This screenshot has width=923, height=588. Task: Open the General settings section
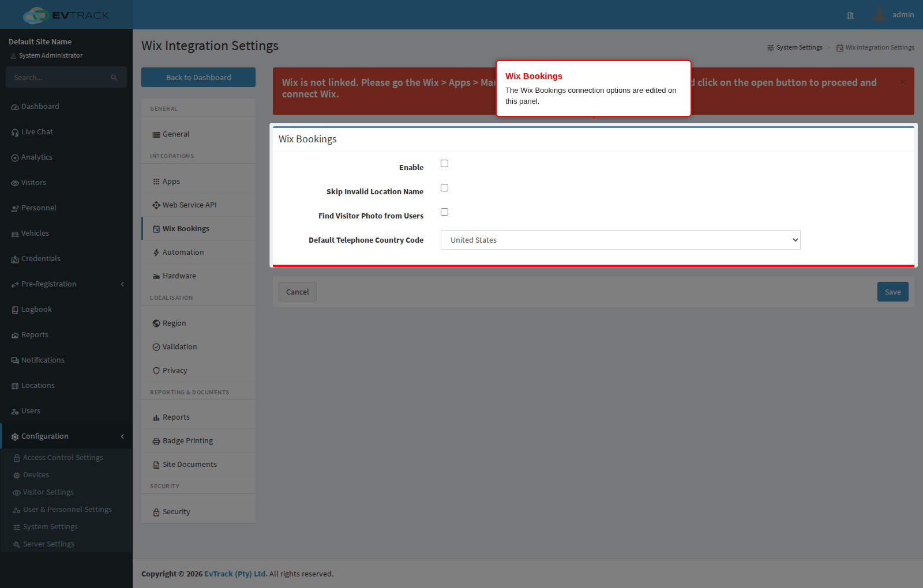pyautogui.click(x=198, y=134)
